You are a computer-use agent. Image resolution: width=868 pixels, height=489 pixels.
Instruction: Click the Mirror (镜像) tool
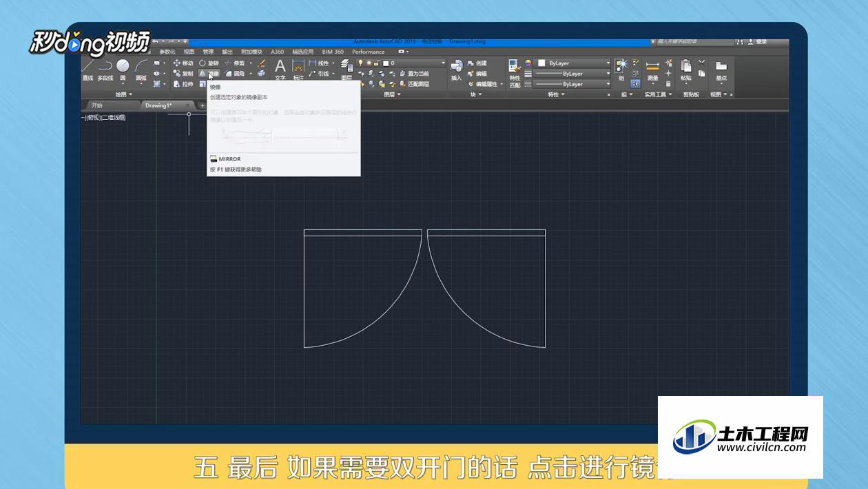coord(209,74)
